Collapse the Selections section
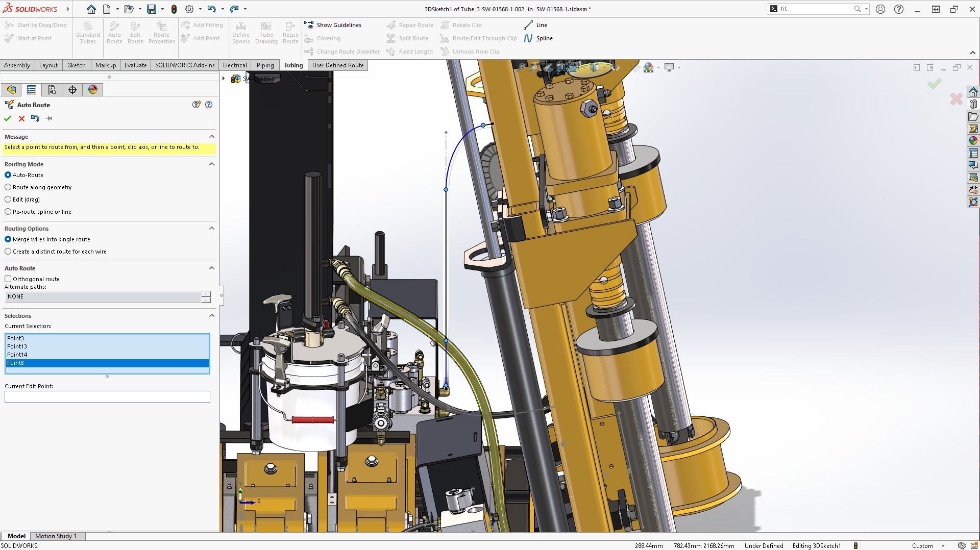 pos(211,316)
